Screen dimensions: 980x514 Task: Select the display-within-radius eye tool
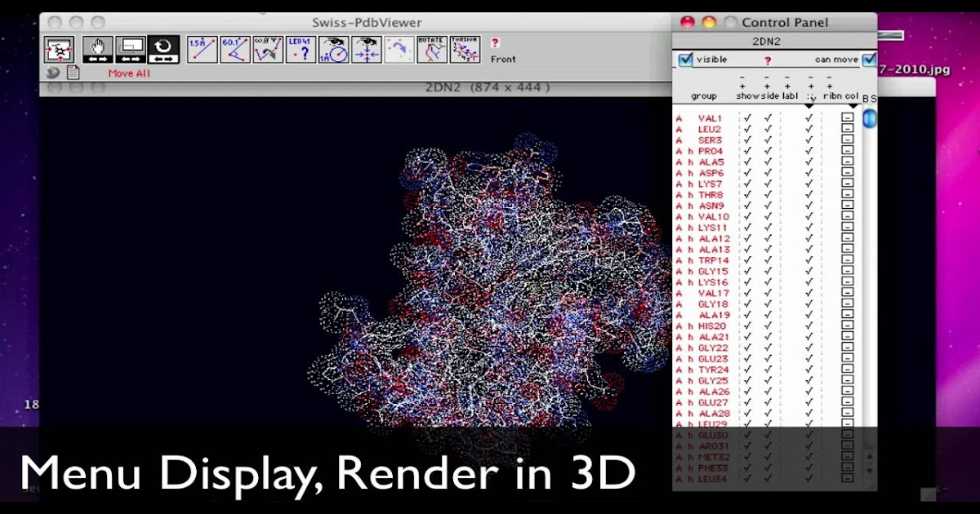(x=334, y=50)
